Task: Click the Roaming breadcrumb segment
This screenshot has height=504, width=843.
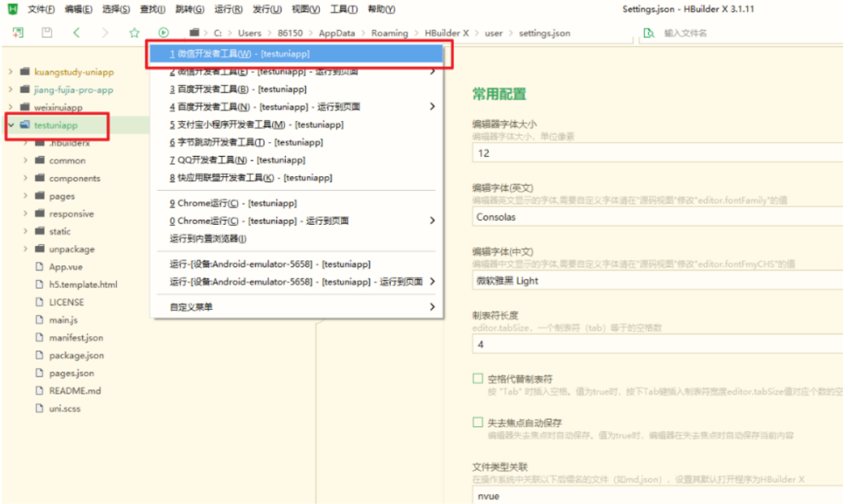Action: [x=389, y=32]
